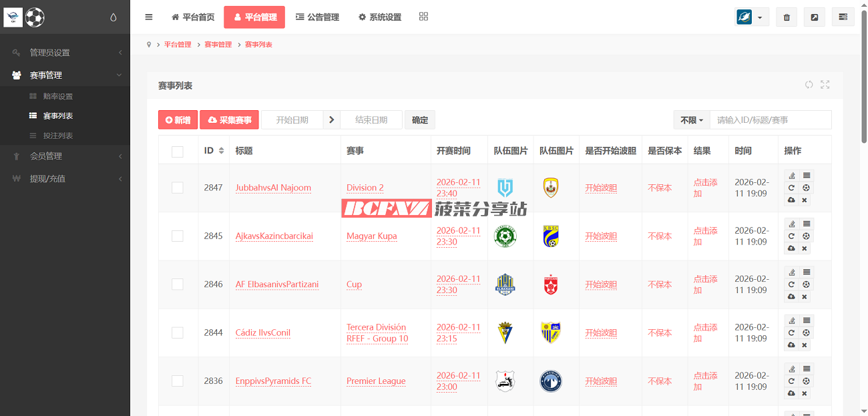
Task: Check the select-all checkbox in table header
Action: [177, 152]
